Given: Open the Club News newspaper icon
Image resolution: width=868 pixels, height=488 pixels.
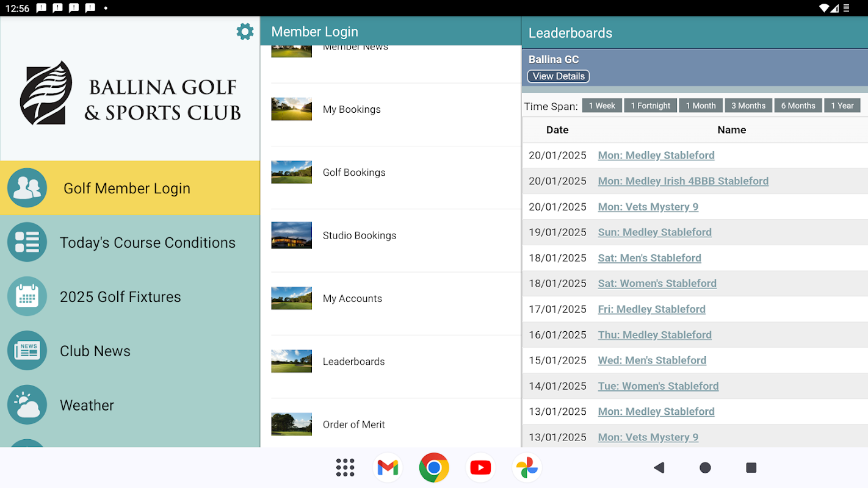Looking at the screenshot, I should 27,351.
